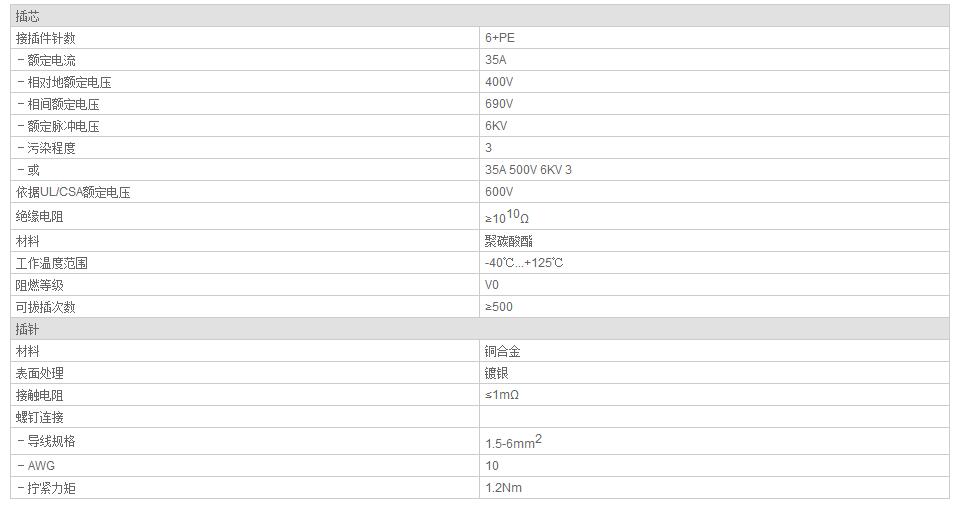Viewport: 961px width, 514px height.
Task: Click the 镀银 surface treatment value
Action: pyautogui.click(x=496, y=373)
